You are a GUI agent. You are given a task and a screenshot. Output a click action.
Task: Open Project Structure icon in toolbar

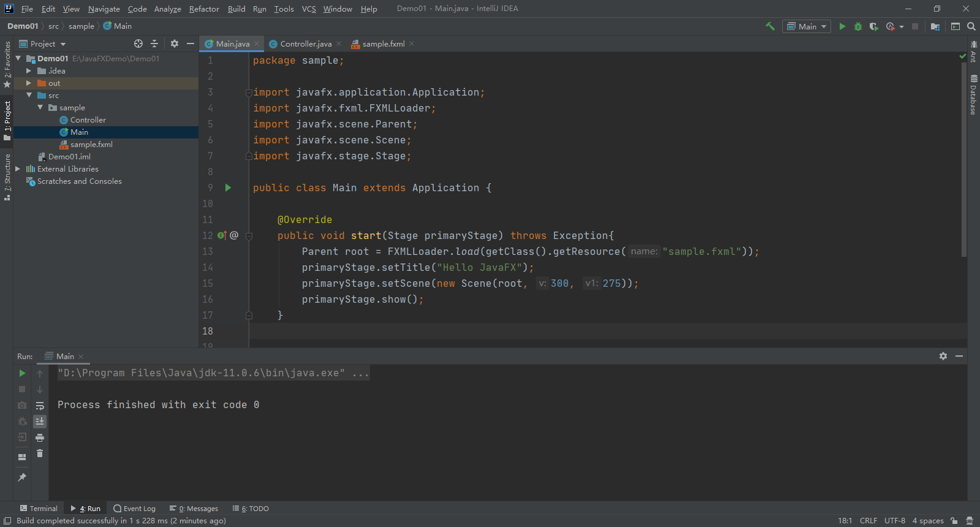(935, 26)
